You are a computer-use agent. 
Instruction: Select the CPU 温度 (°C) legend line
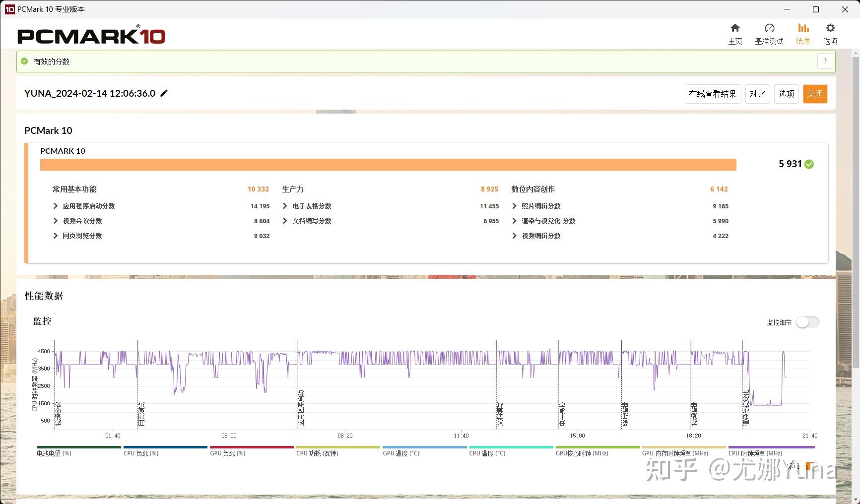click(511, 450)
